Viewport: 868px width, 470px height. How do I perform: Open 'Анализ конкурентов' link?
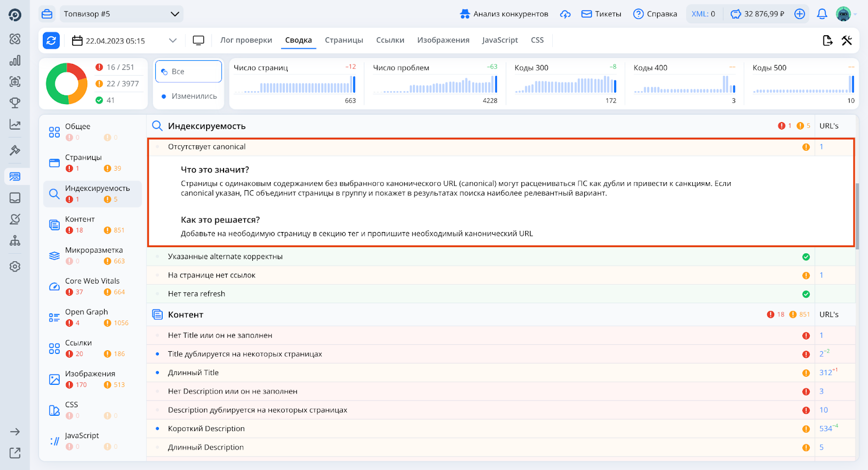tap(504, 14)
